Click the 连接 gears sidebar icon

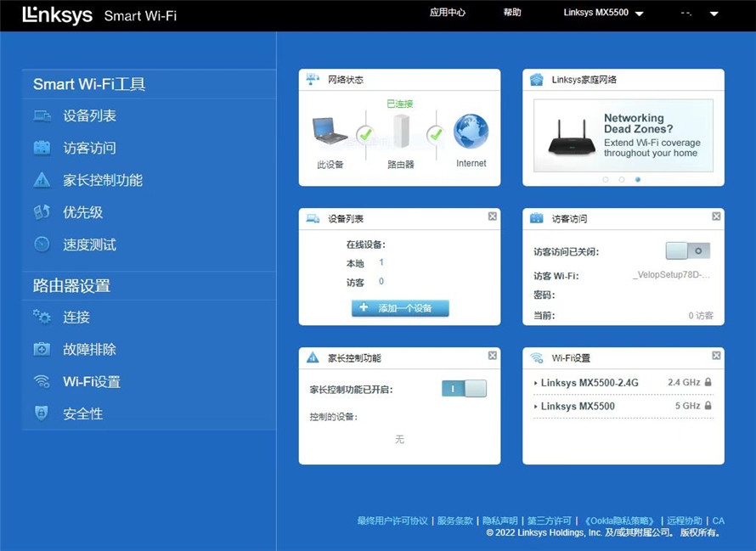click(42, 317)
